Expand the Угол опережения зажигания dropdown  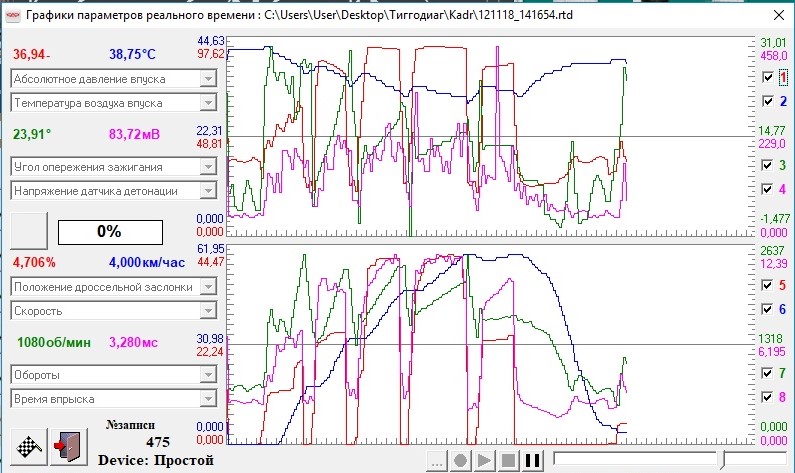[x=208, y=167]
